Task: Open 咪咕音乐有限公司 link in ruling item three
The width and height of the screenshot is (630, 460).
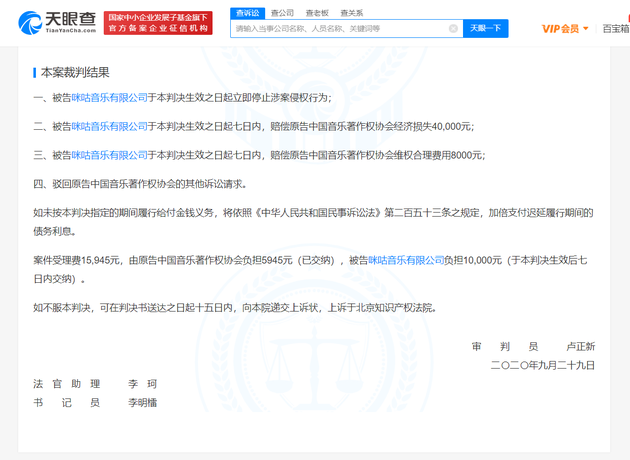Action: (109, 155)
